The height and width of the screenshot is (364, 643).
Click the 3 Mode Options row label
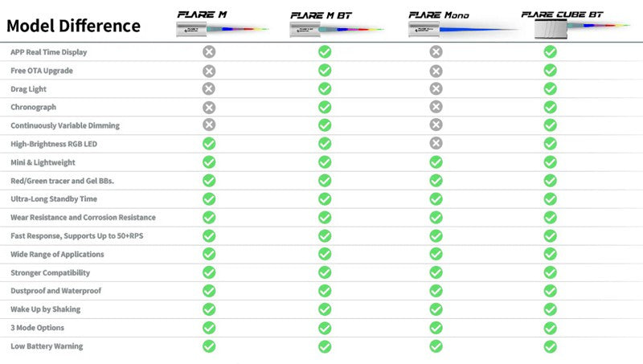(x=37, y=328)
